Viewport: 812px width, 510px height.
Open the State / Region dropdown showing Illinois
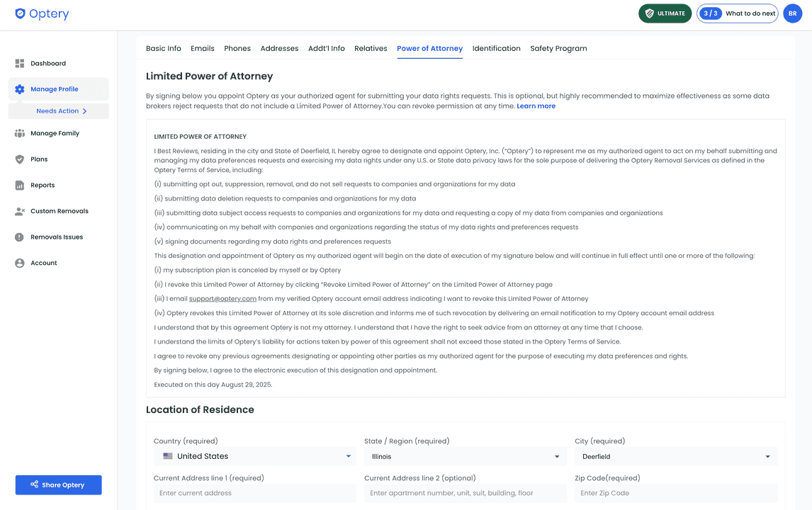(x=465, y=457)
